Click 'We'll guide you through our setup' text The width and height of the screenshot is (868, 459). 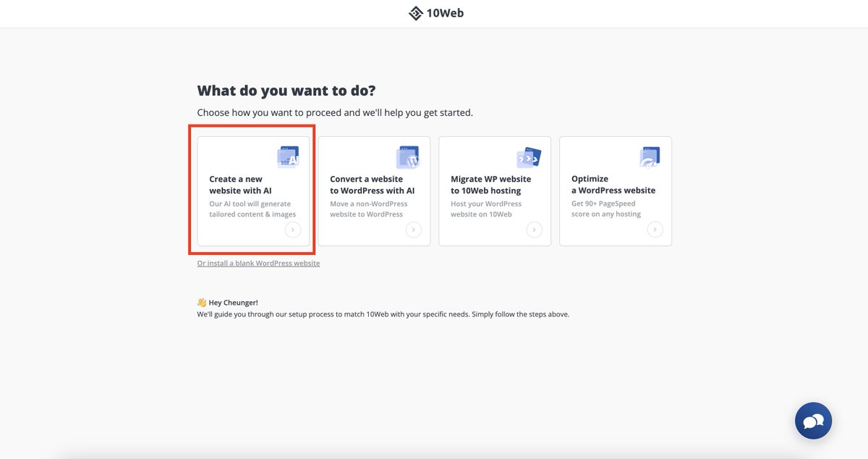383,314
